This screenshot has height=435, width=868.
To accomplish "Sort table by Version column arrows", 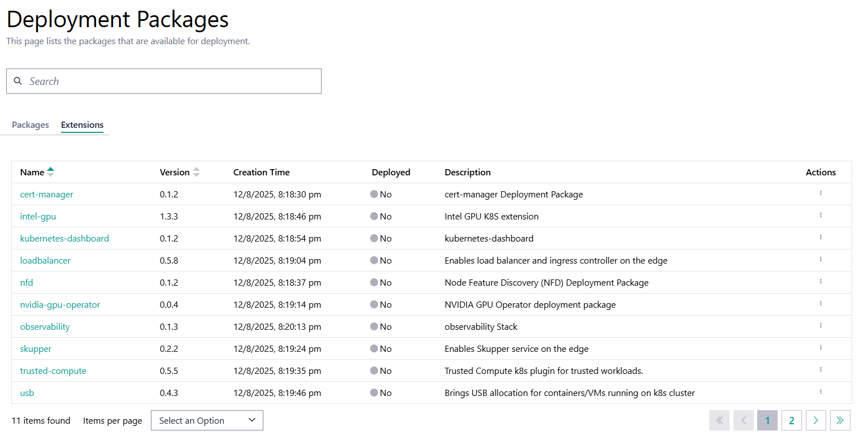I will coord(196,172).
